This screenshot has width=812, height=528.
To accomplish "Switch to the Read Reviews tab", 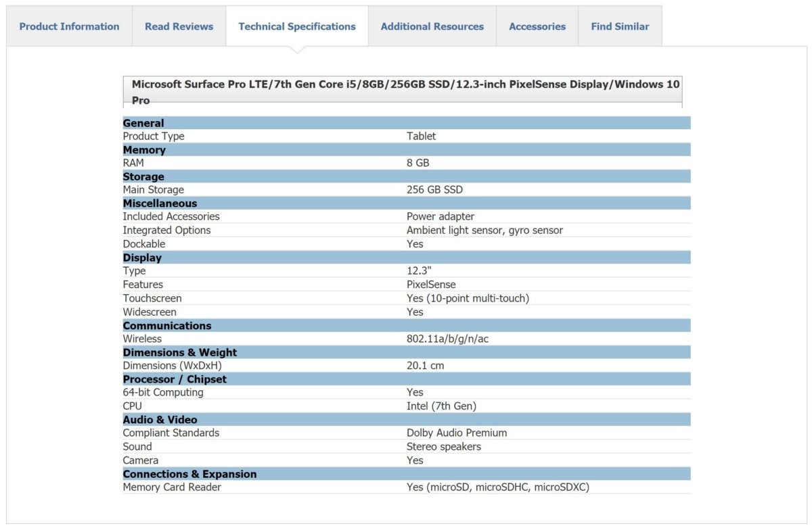I will coord(179,26).
